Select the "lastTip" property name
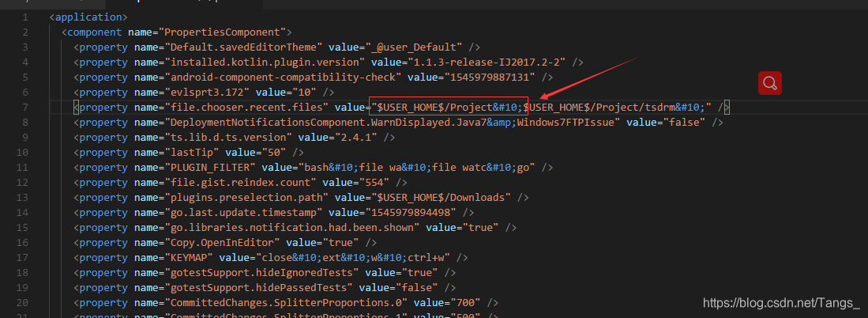The width and height of the screenshot is (868, 318). click(x=192, y=152)
